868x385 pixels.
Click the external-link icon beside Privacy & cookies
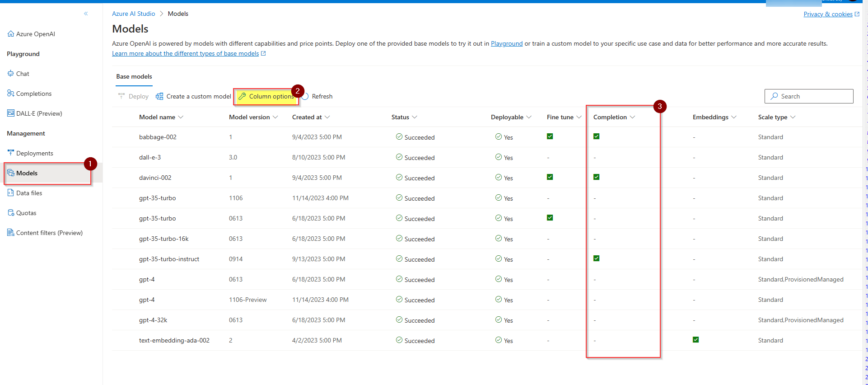[x=857, y=14]
